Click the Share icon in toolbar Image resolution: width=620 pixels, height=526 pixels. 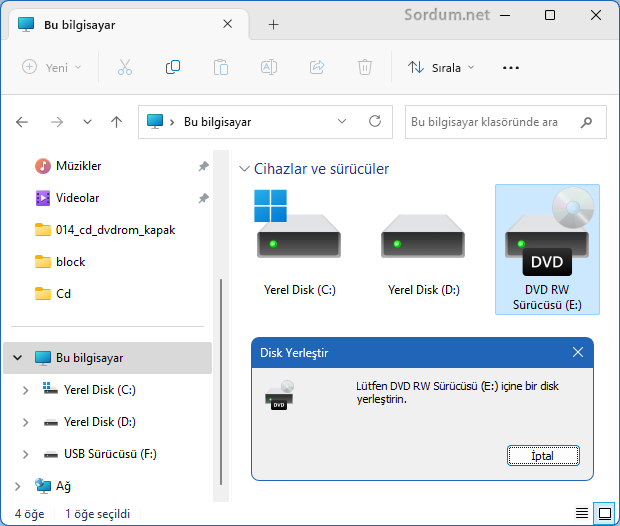coord(317,67)
